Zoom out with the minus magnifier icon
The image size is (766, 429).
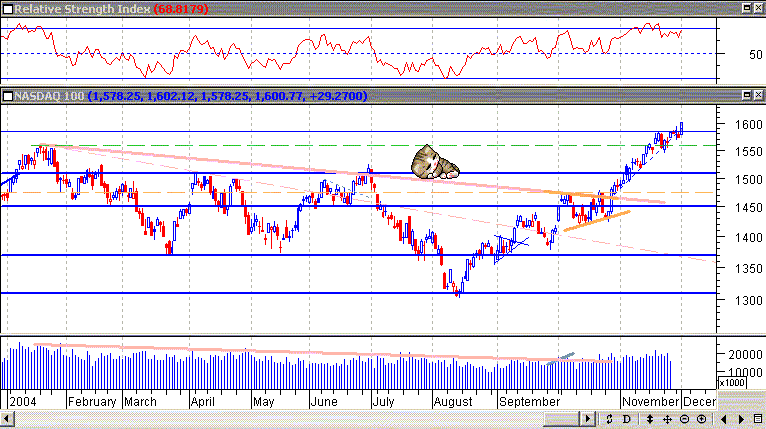684,419
